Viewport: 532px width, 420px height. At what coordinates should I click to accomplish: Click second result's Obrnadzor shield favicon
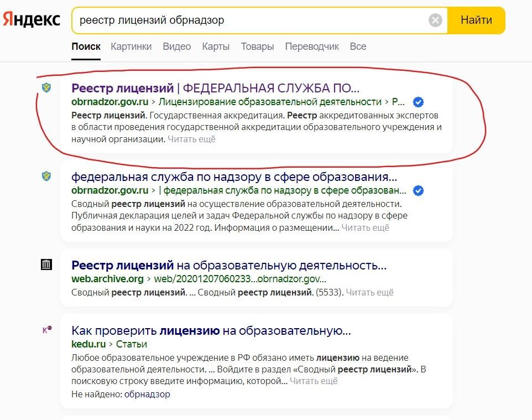point(46,177)
